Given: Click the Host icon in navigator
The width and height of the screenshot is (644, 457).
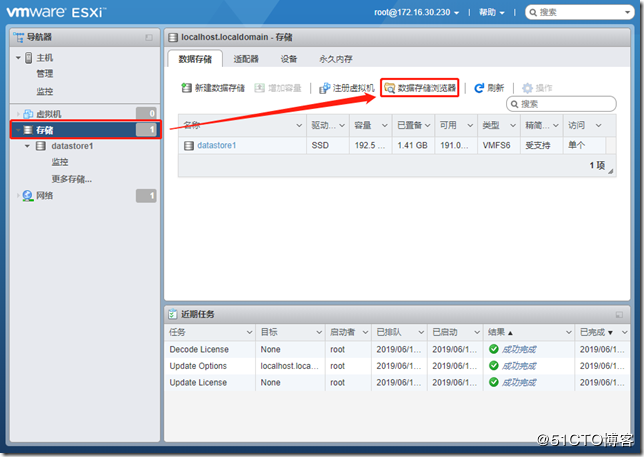Looking at the screenshot, I should tap(28, 58).
